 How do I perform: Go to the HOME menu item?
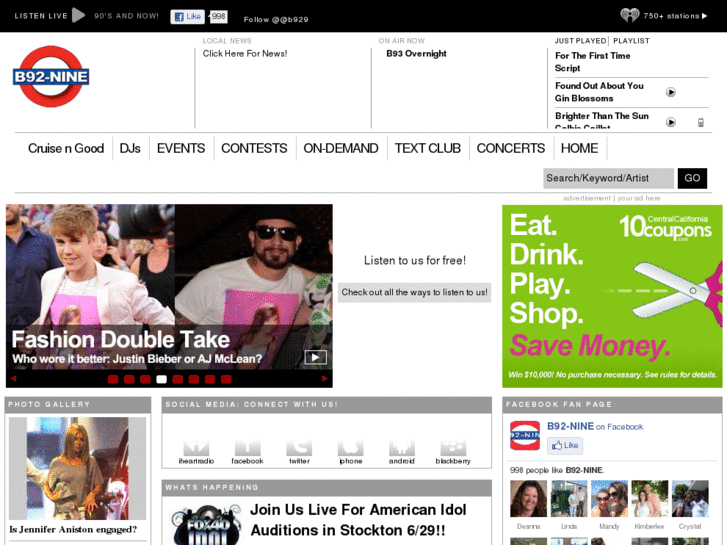579,148
